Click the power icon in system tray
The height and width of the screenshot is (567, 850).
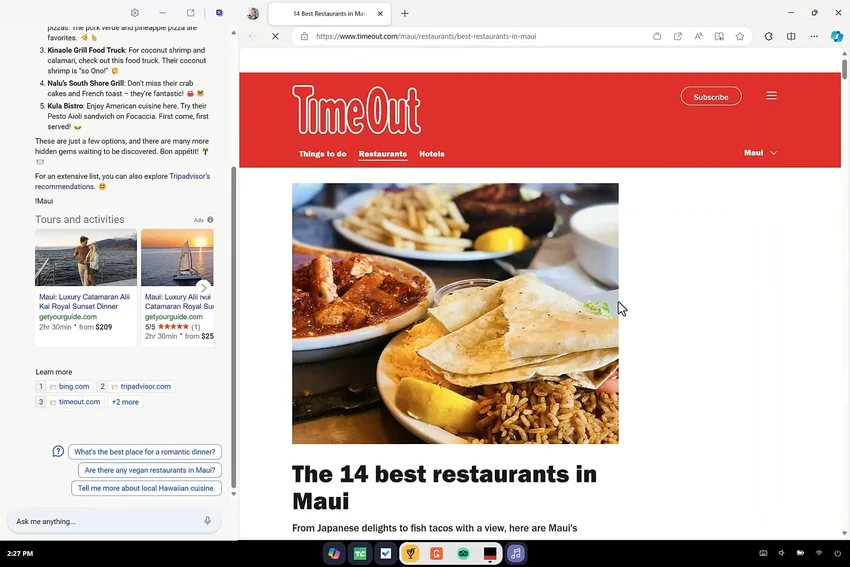838,553
